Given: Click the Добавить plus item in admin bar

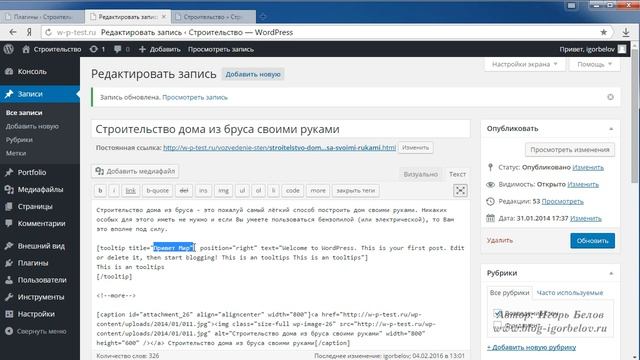Looking at the screenshot, I should click(159, 49).
